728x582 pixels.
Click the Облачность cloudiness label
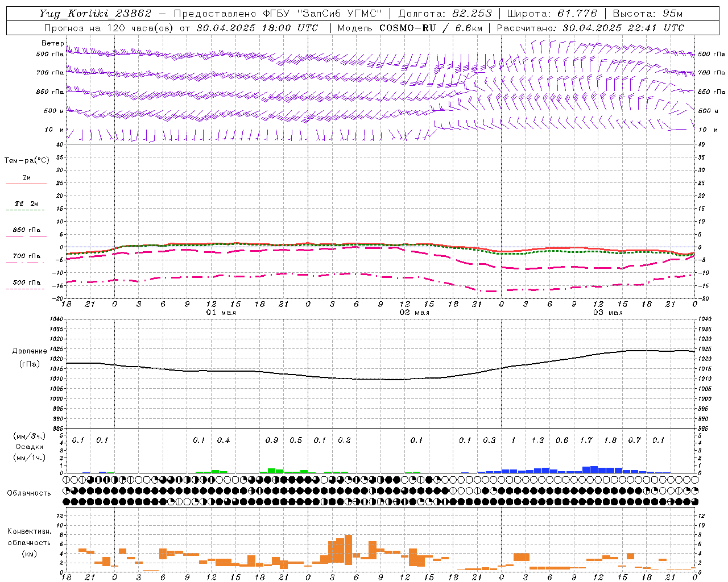[29, 493]
